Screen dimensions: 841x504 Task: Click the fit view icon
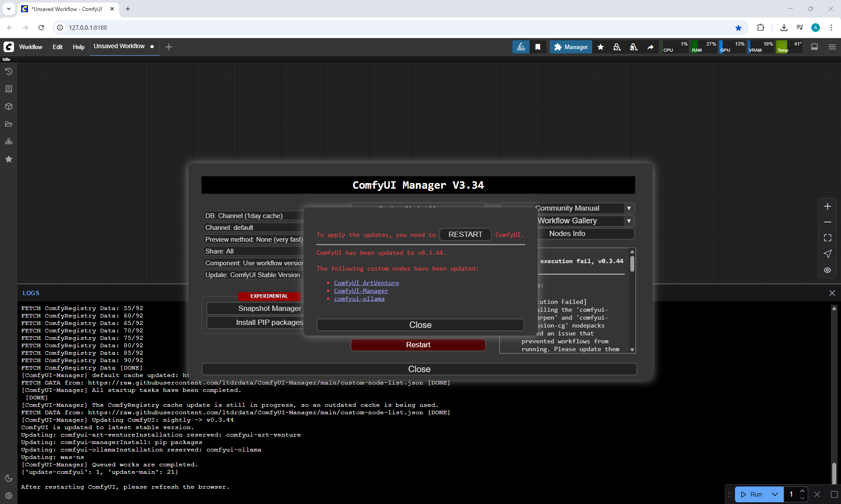[x=827, y=238]
